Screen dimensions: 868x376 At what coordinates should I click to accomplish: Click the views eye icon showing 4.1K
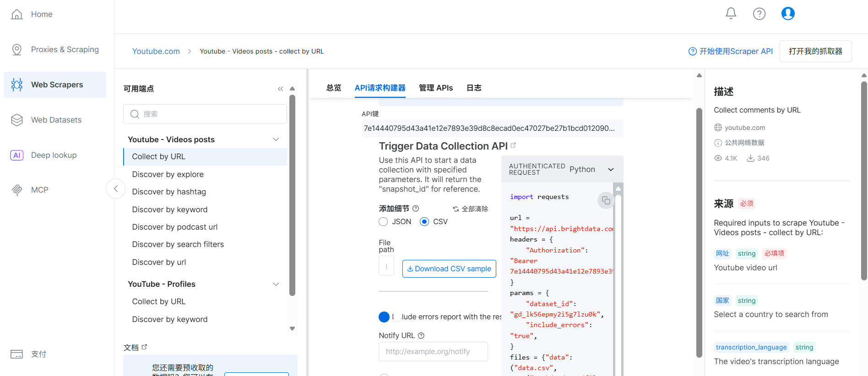(718, 158)
